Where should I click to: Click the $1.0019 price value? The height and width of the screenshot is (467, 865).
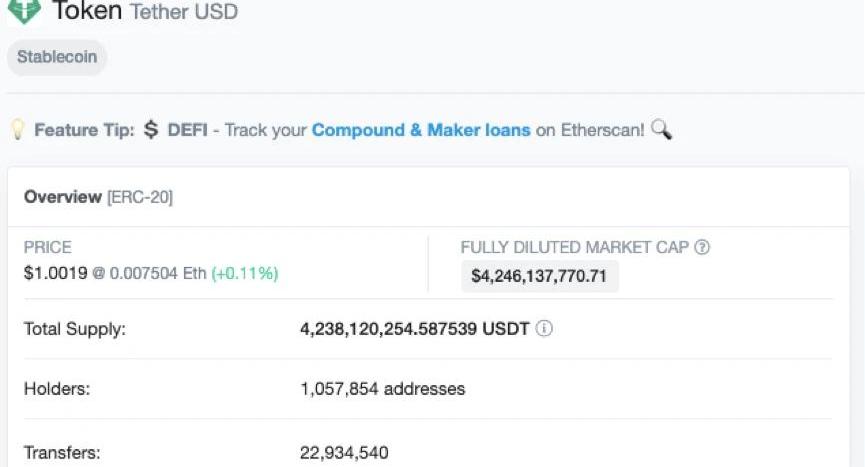pyautogui.click(x=55, y=273)
